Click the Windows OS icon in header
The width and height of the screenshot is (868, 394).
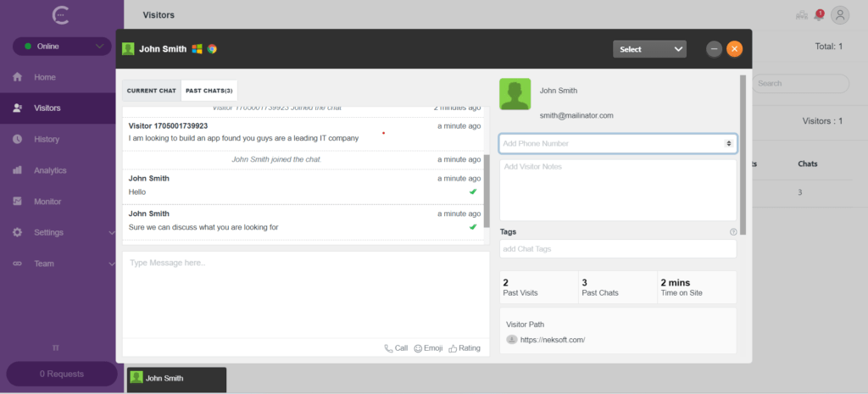click(x=197, y=48)
